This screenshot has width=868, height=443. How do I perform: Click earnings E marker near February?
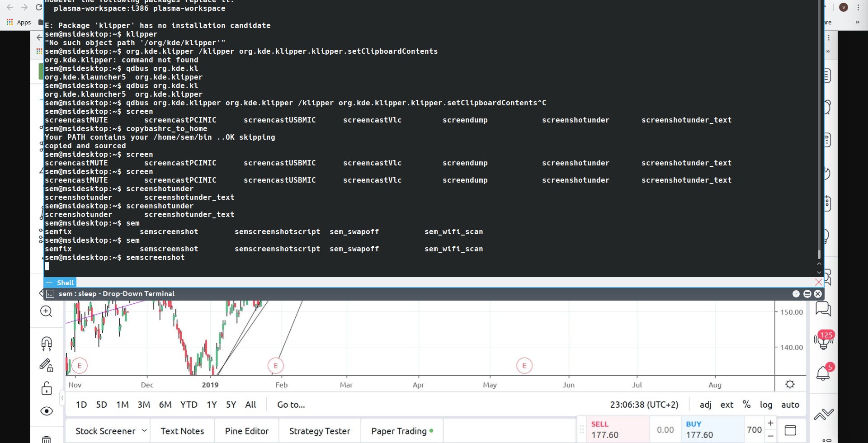(x=276, y=365)
